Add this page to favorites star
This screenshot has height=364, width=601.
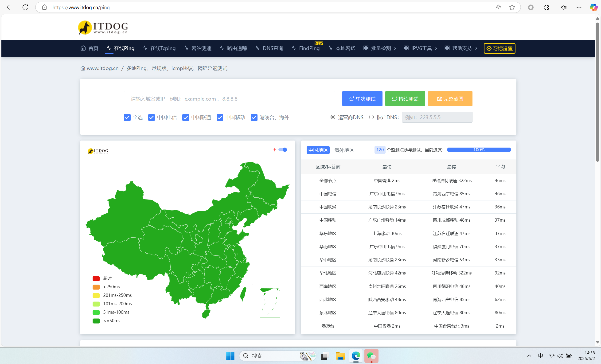(512, 7)
